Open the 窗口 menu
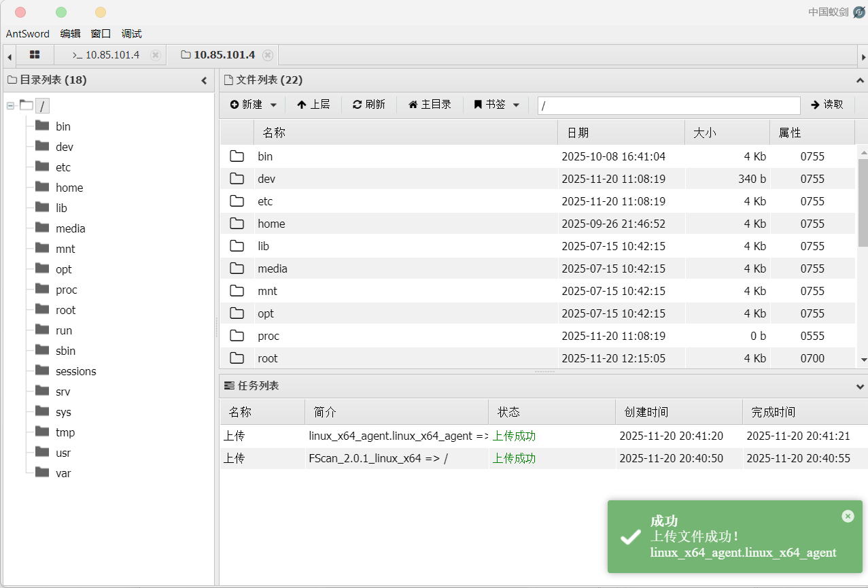 click(x=101, y=33)
